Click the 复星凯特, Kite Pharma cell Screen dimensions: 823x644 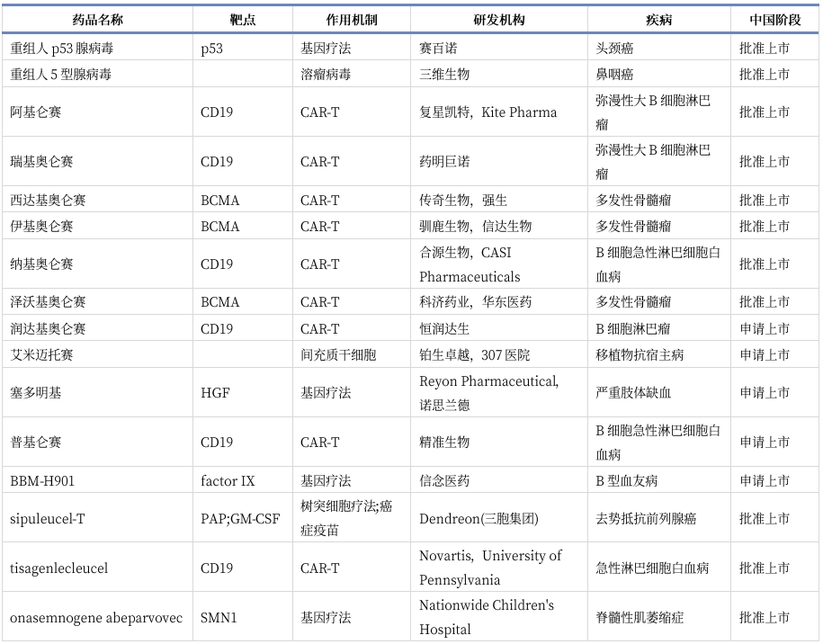[488, 112]
